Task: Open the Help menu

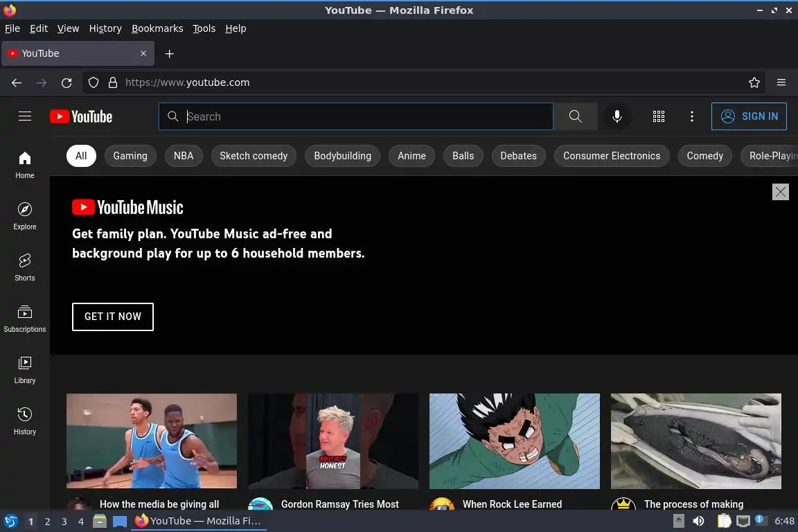Action: (x=236, y=28)
